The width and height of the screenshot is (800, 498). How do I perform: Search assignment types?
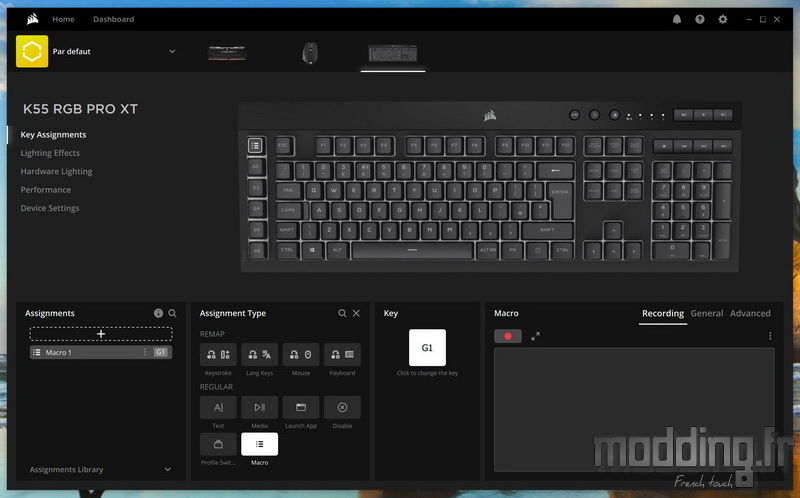tap(342, 313)
